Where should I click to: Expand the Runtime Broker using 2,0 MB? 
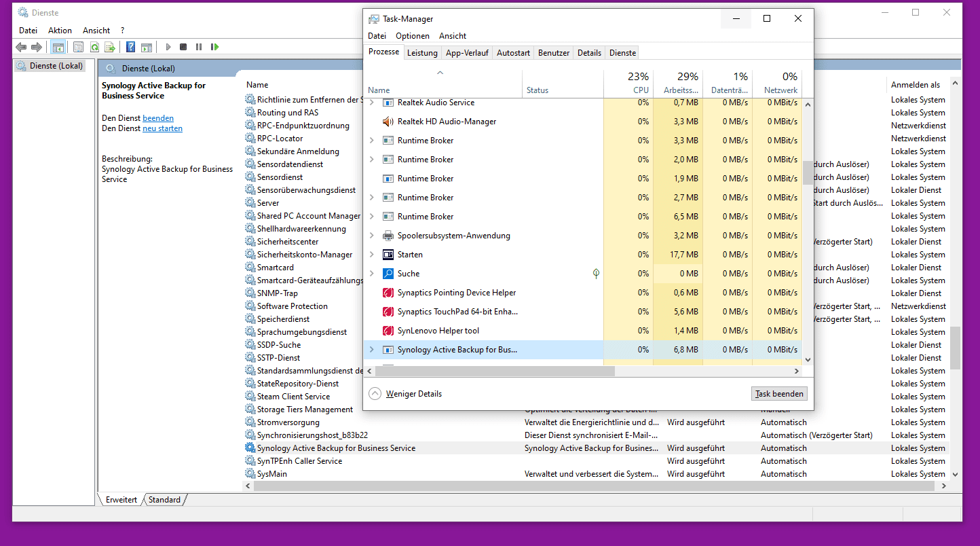pyautogui.click(x=371, y=160)
